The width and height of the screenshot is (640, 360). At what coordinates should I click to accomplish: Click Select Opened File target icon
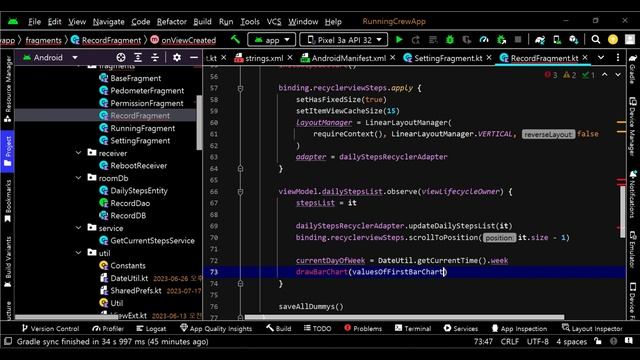coord(121,58)
